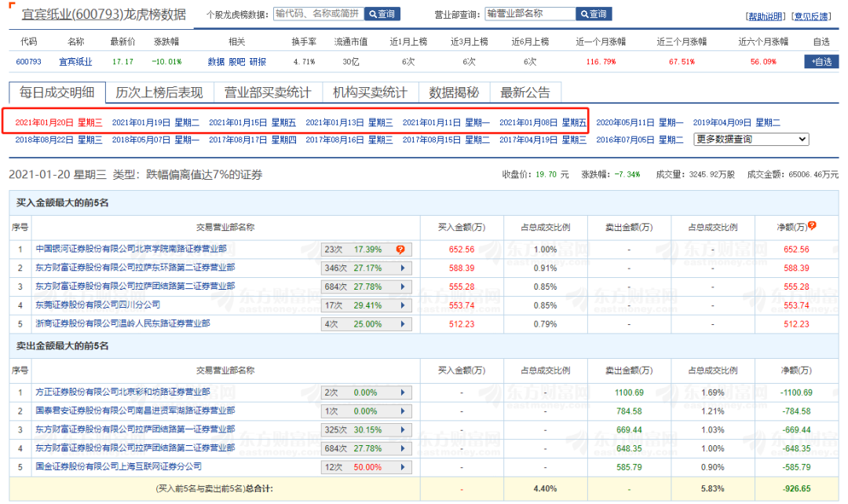The width and height of the screenshot is (848, 504).
Task: Add stock using the +自选 button
Action: 821,61
